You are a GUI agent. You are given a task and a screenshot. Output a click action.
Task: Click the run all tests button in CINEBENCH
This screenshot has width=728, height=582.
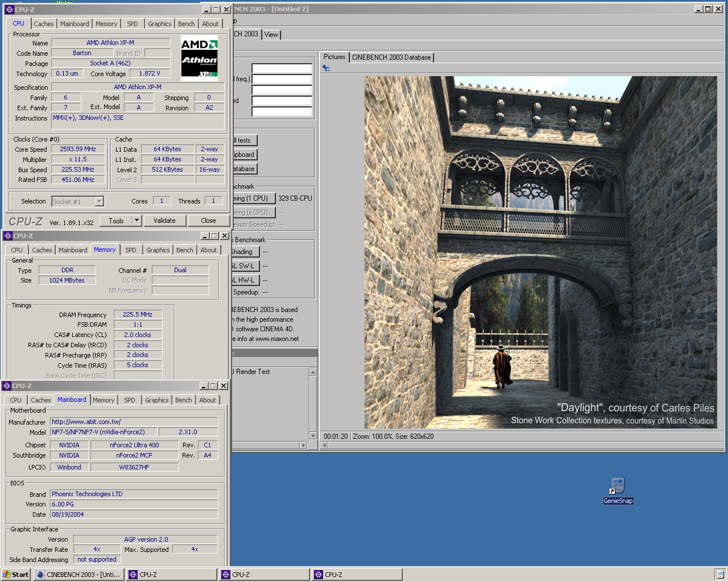(245, 140)
